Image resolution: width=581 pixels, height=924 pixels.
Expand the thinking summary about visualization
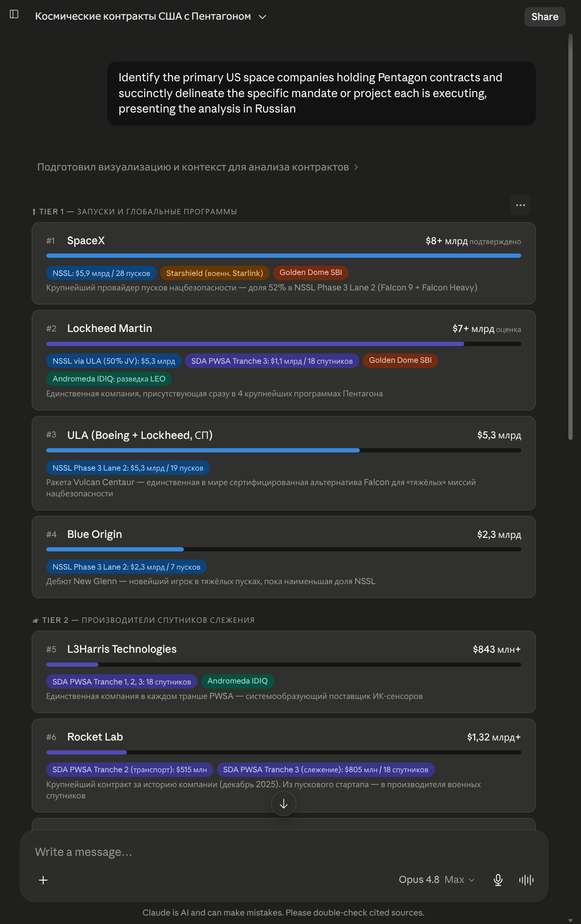(x=197, y=167)
